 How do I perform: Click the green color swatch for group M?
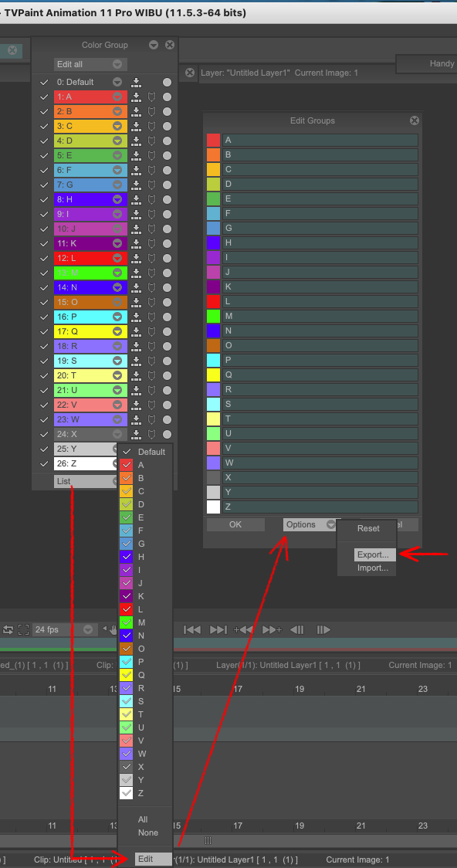coord(214,316)
